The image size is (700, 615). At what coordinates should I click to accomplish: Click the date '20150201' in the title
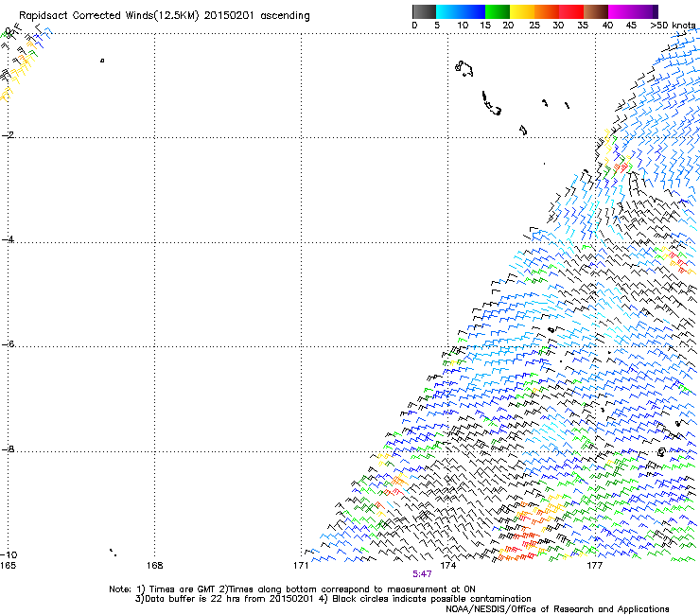click(x=229, y=16)
